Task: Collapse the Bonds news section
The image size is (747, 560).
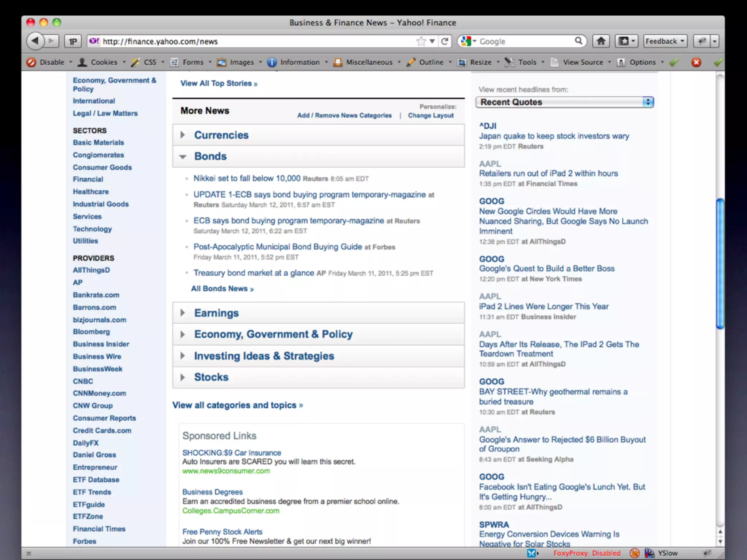Action: [x=183, y=157]
